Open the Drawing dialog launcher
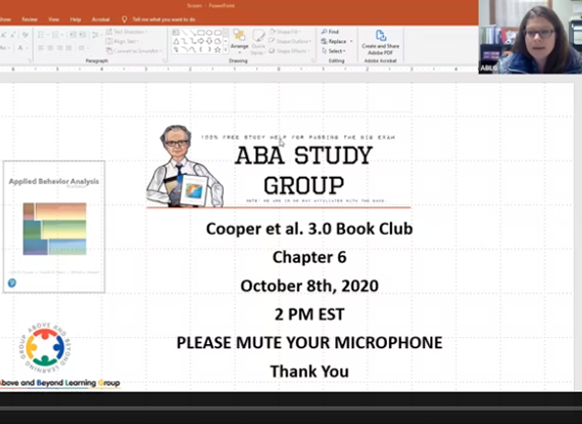 (314, 61)
